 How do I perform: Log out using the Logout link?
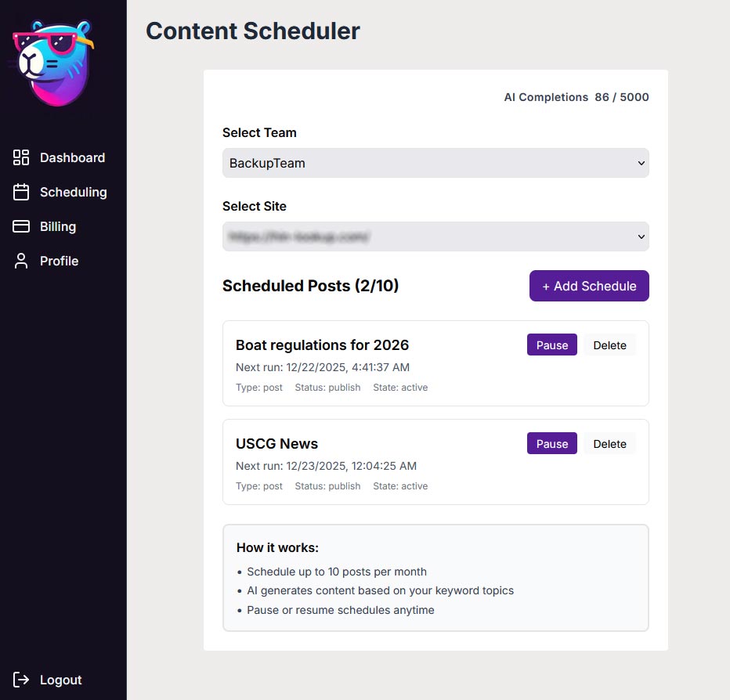pos(61,680)
